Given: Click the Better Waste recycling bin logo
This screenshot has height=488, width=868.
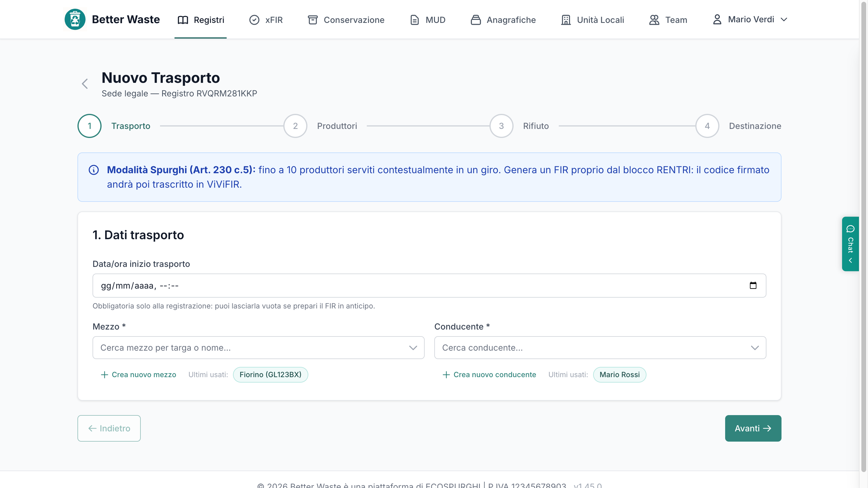Looking at the screenshot, I should (75, 20).
